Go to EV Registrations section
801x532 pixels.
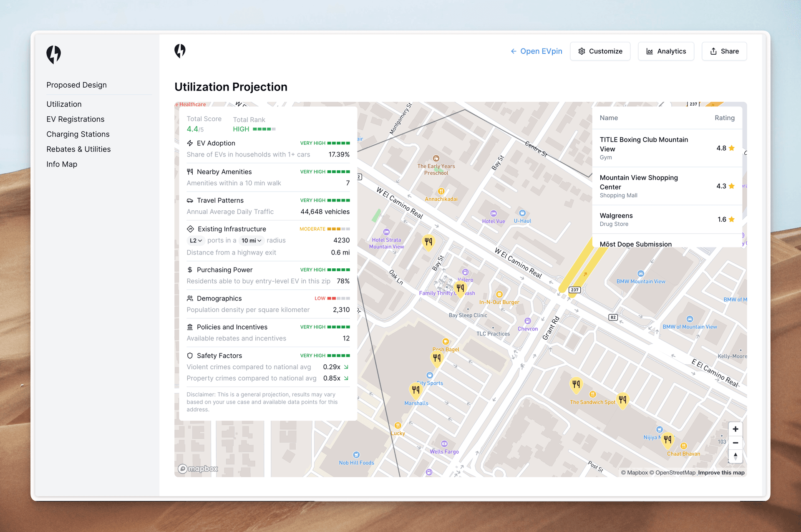pyautogui.click(x=76, y=119)
